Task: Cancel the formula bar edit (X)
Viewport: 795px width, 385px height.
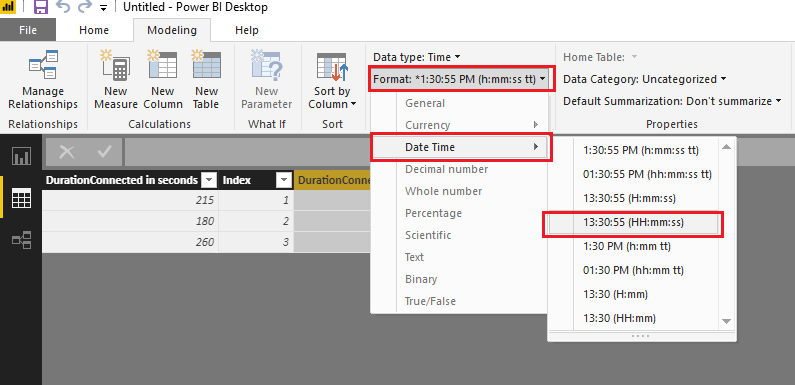Action: tap(67, 152)
